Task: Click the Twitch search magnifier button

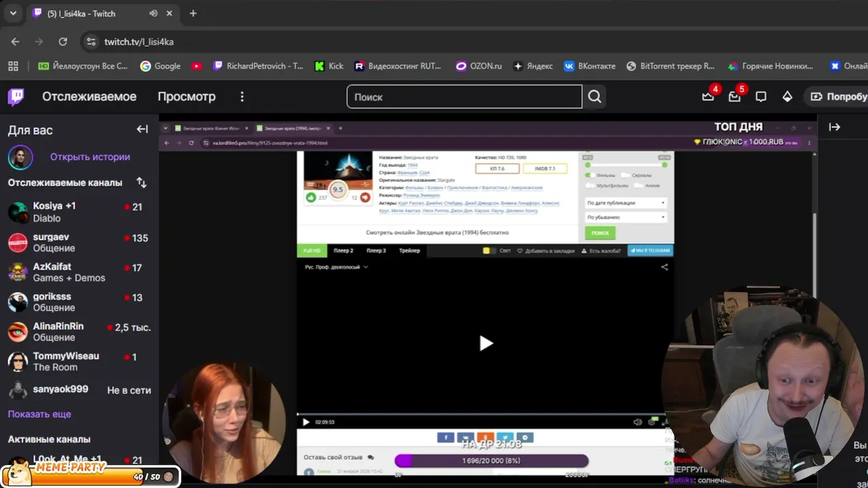Action: pyautogui.click(x=595, y=97)
